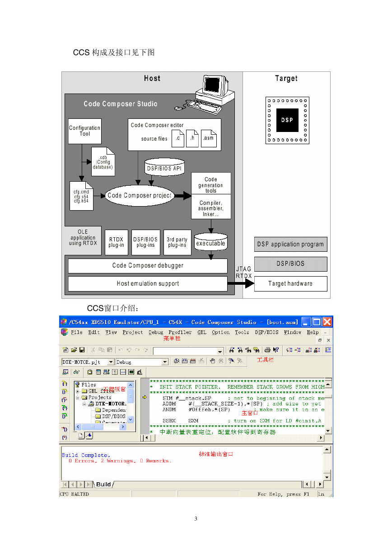
Task: Click the 'CPU HALTED' status bar text
Action: (75, 494)
